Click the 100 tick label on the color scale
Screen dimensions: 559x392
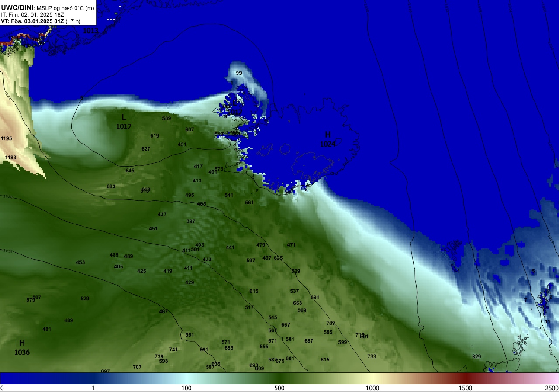[186, 389]
